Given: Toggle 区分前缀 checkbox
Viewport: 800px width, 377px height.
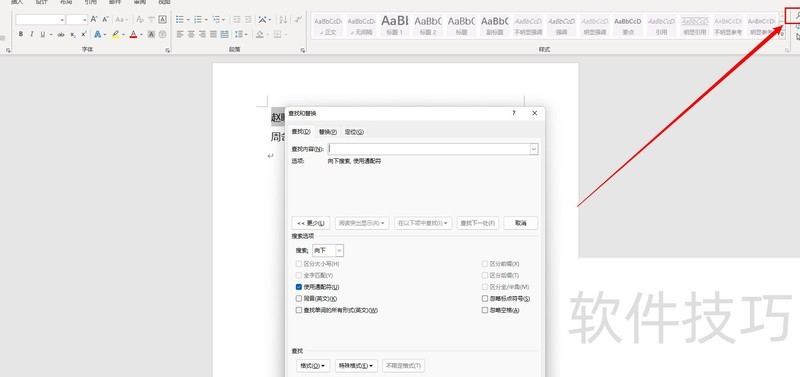Looking at the screenshot, I should click(x=485, y=264).
